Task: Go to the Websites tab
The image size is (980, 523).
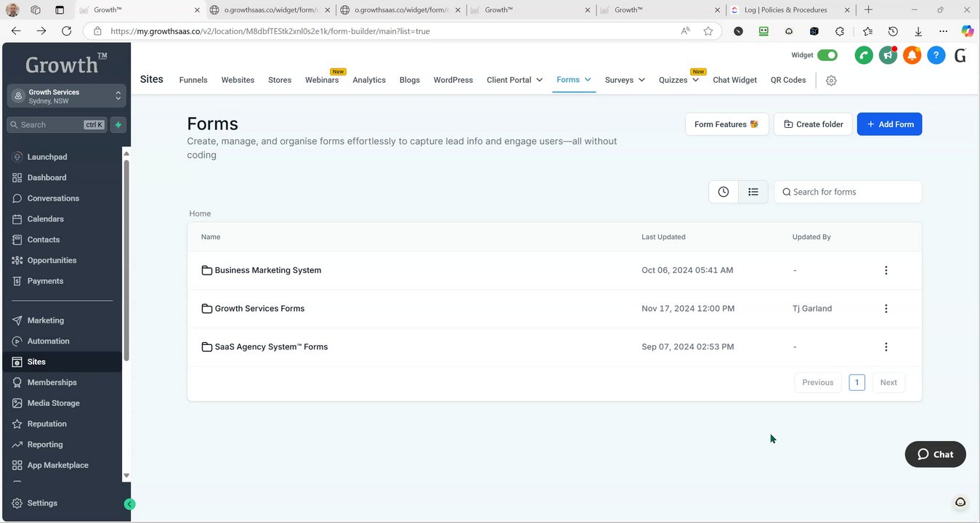Action: pyautogui.click(x=238, y=80)
